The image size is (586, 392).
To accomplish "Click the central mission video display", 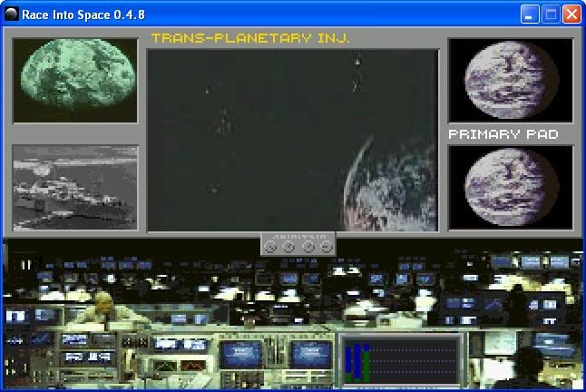I will (293, 140).
